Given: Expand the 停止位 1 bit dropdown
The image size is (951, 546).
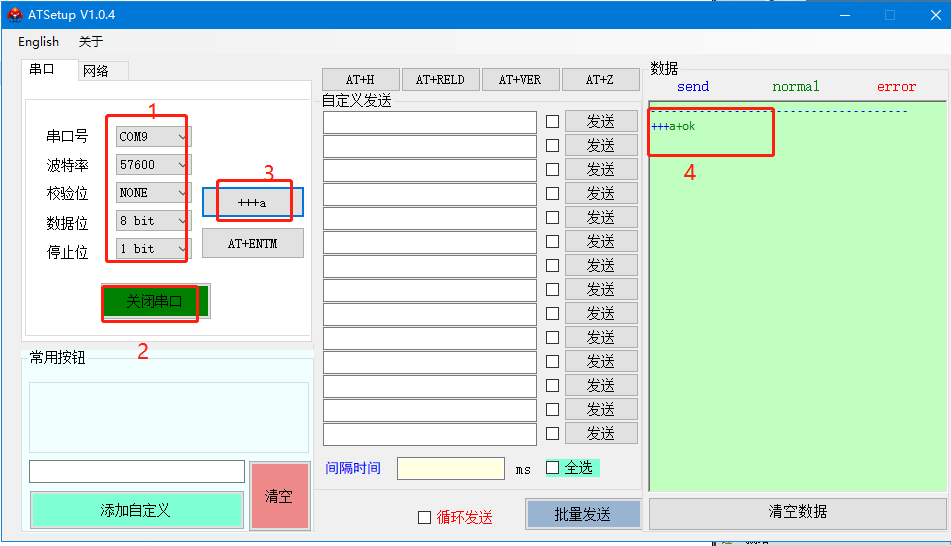Looking at the screenshot, I should [153, 249].
